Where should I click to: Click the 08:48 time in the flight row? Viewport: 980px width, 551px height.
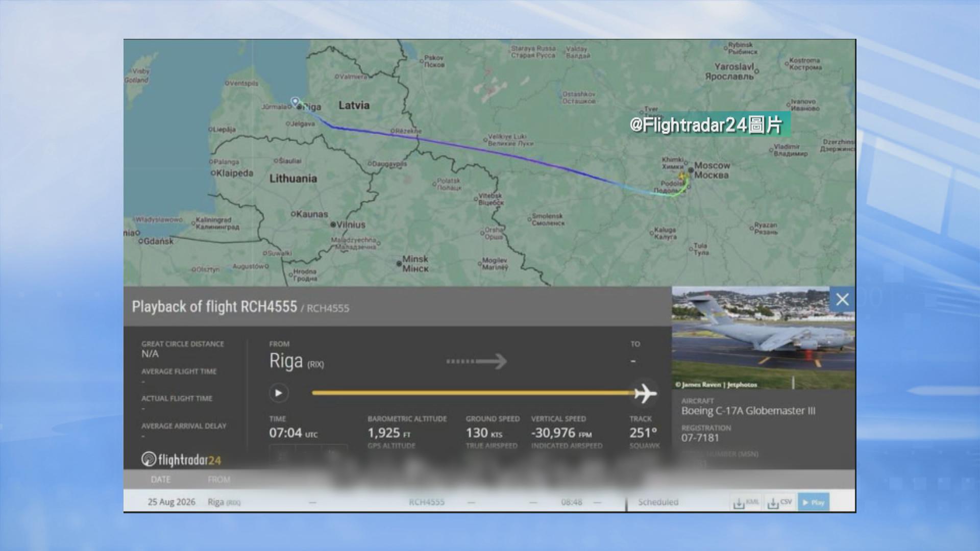point(572,502)
